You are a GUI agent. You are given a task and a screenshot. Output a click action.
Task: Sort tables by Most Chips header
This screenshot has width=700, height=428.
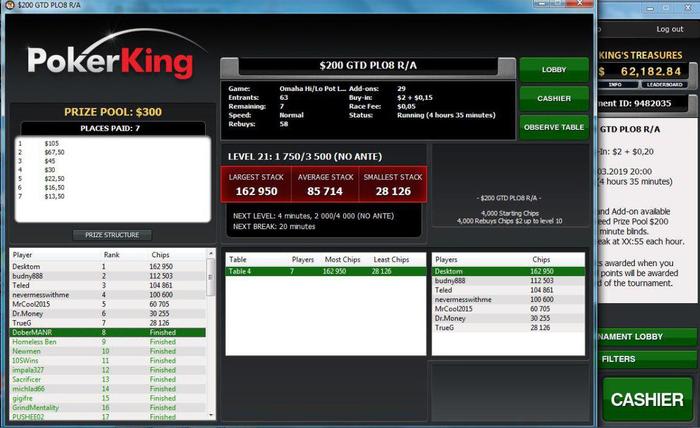(x=342, y=259)
